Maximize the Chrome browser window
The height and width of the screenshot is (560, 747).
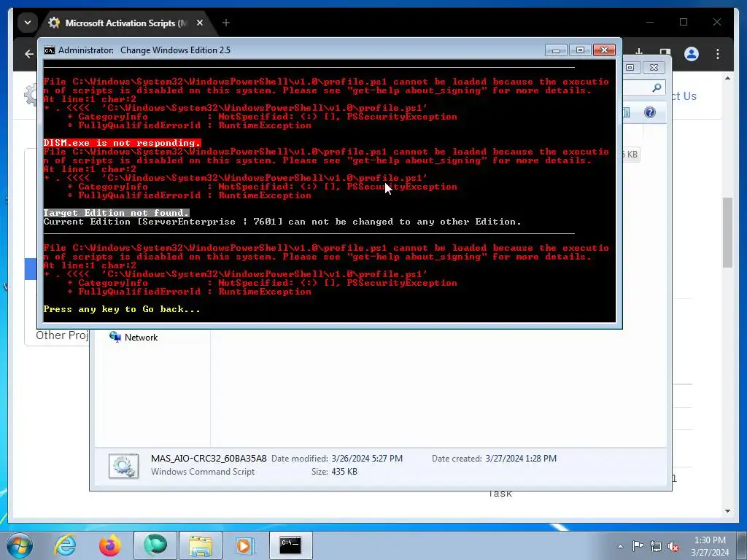tap(684, 23)
